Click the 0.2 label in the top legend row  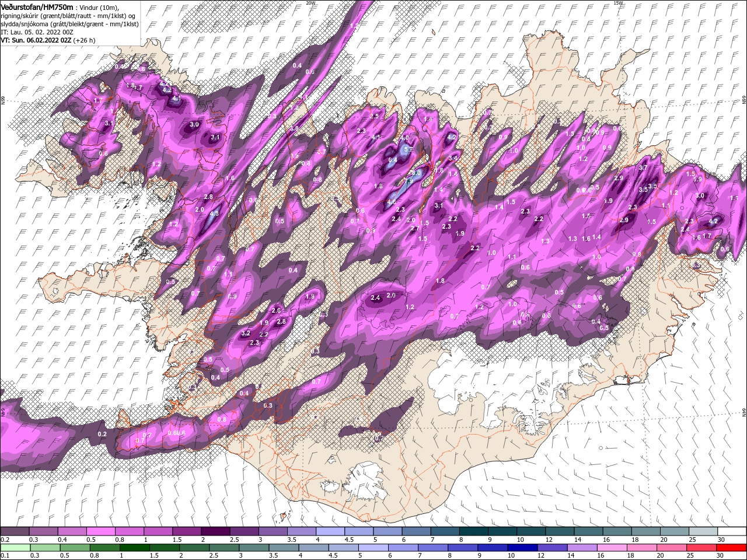pos(5,540)
